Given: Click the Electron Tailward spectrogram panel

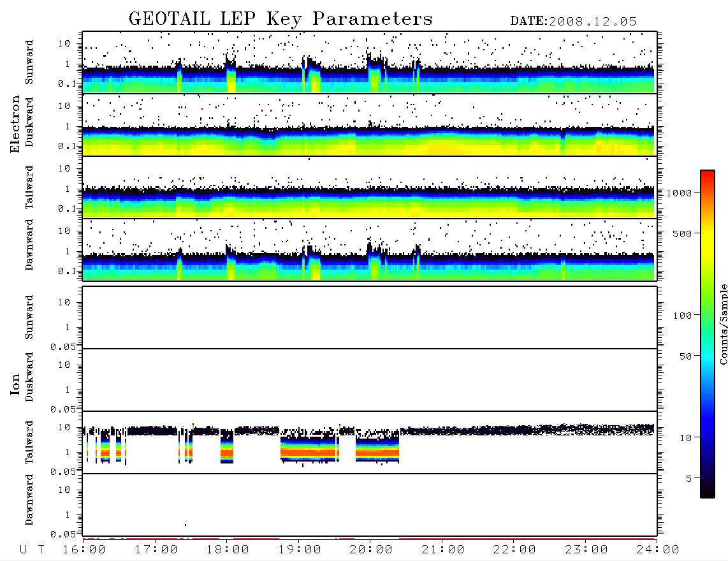Looking at the screenshot, I should (370, 187).
